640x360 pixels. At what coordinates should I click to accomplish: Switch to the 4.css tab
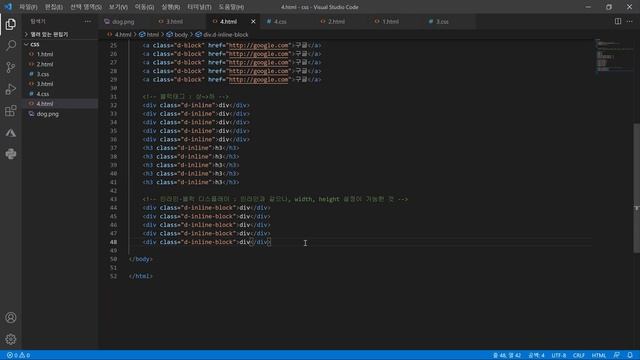click(280, 21)
